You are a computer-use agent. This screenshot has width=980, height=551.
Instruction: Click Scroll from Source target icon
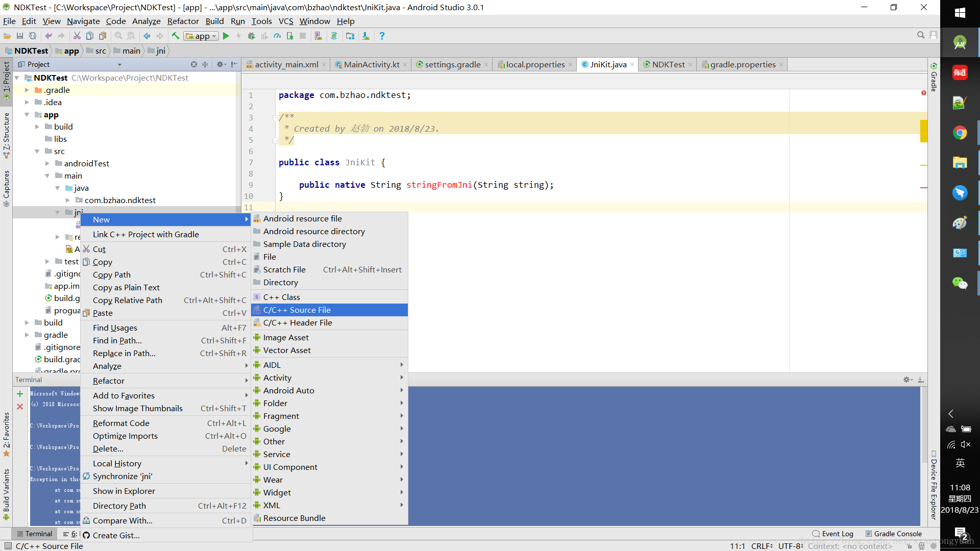pyautogui.click(x=194, y=64)
